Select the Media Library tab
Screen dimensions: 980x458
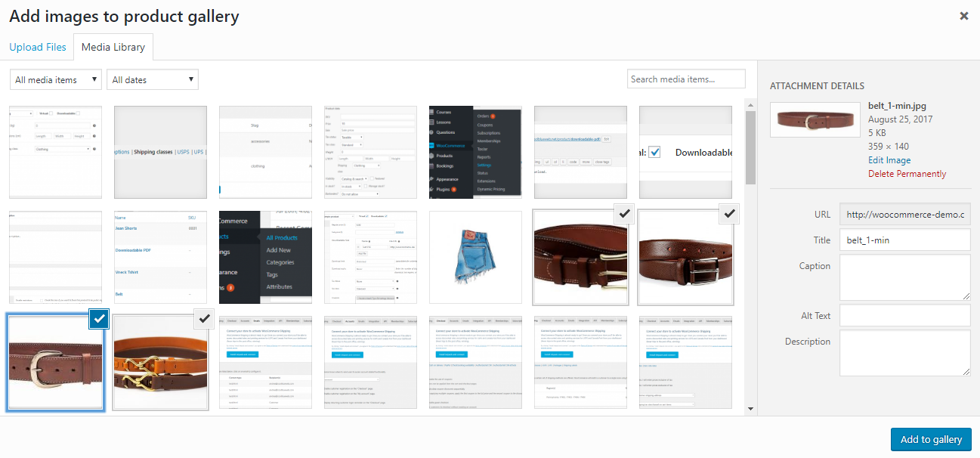point(113,47)
